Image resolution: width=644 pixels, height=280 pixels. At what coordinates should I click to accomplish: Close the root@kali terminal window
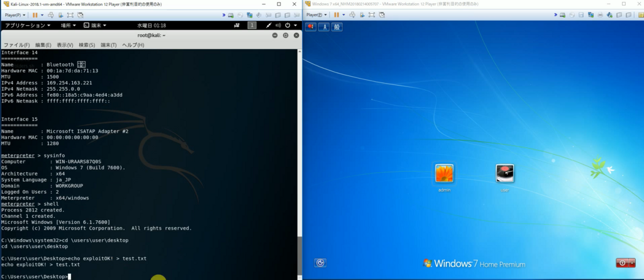pyautogui.click(x=296, y=35)
